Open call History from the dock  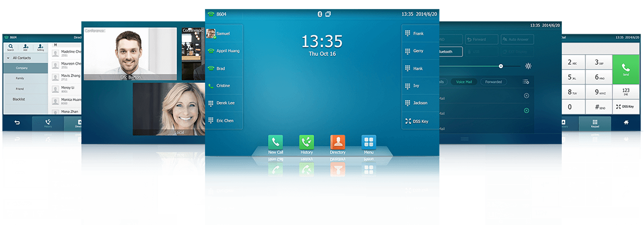tap(307, 142)
